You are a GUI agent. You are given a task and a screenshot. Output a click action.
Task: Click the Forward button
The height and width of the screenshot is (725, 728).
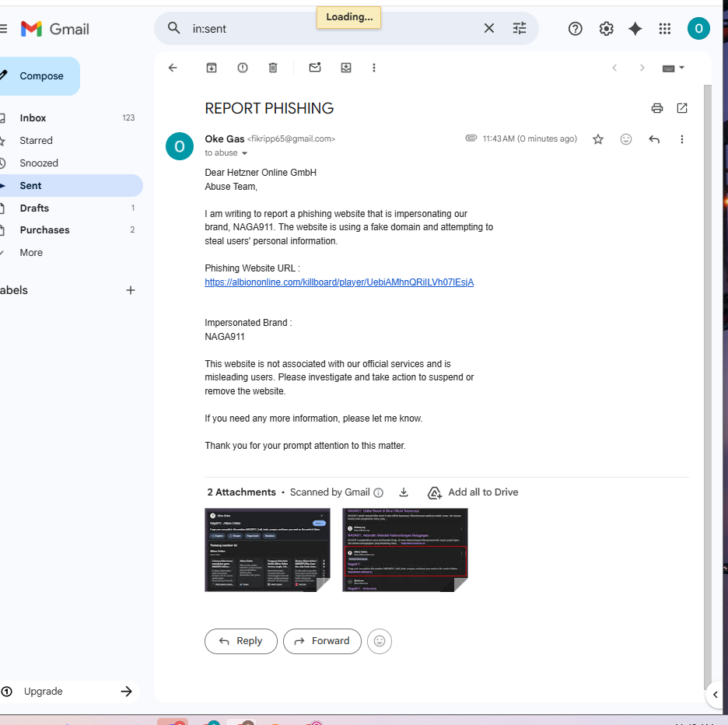point(322,641)
